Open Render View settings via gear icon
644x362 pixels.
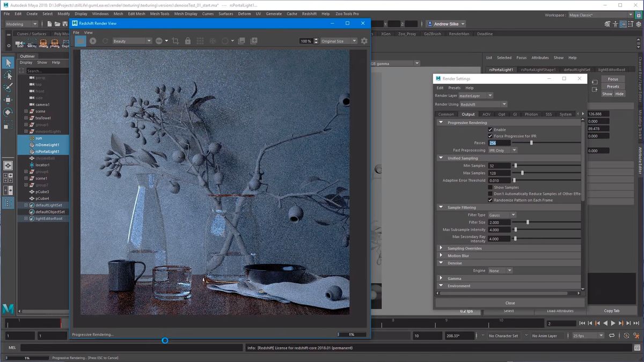pos(364,40)
